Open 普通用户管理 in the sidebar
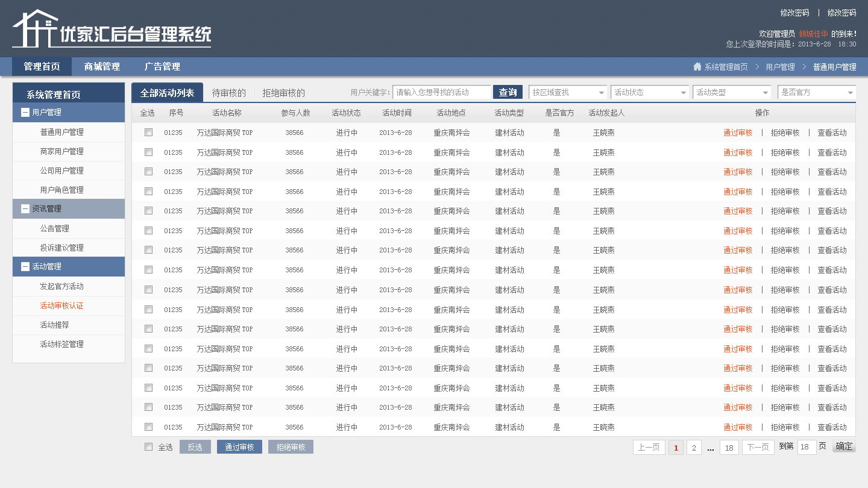The height and width of the screenshot is (488, 868). pyautogui.click(x=62, y=132)
